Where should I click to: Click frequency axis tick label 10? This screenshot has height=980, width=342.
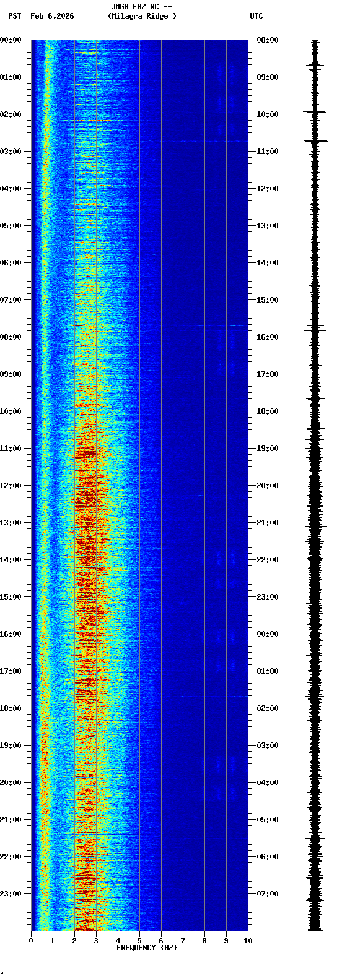(248, 941)
